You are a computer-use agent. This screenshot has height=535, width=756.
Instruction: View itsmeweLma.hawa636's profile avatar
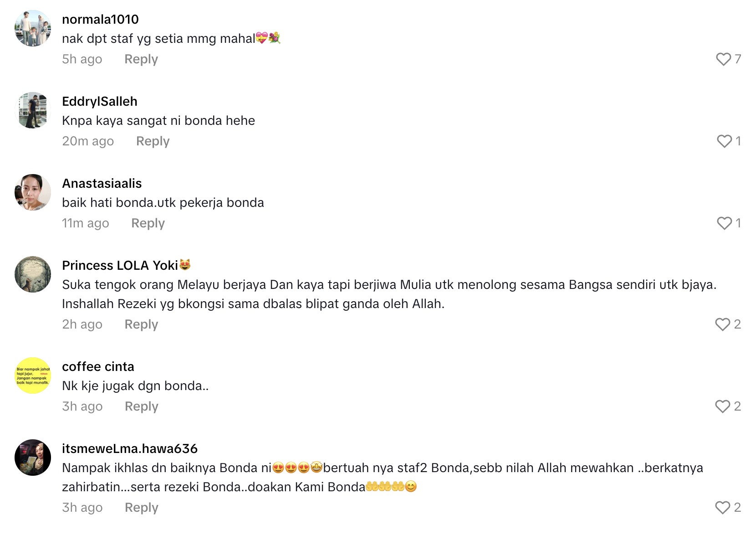33,458
